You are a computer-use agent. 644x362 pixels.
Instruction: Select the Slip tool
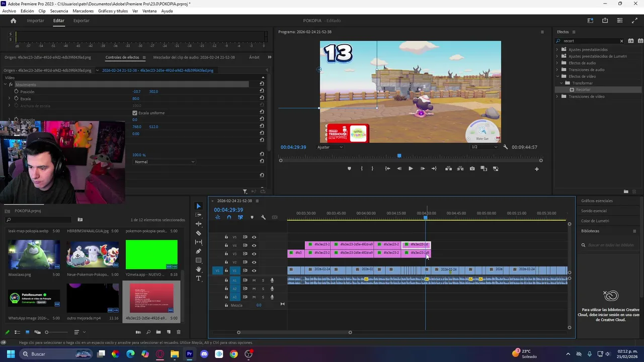point(198,242)
